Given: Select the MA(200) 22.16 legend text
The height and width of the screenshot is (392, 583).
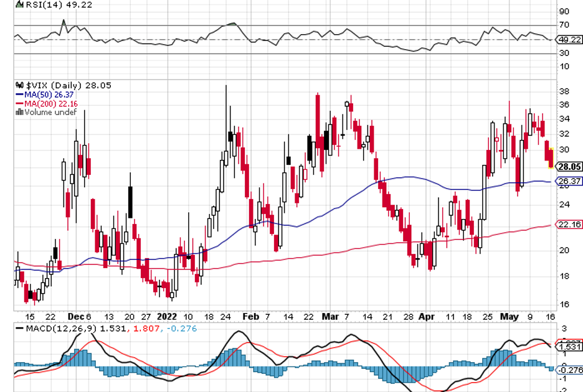Looking at the screenshot, I should [51, 103].
